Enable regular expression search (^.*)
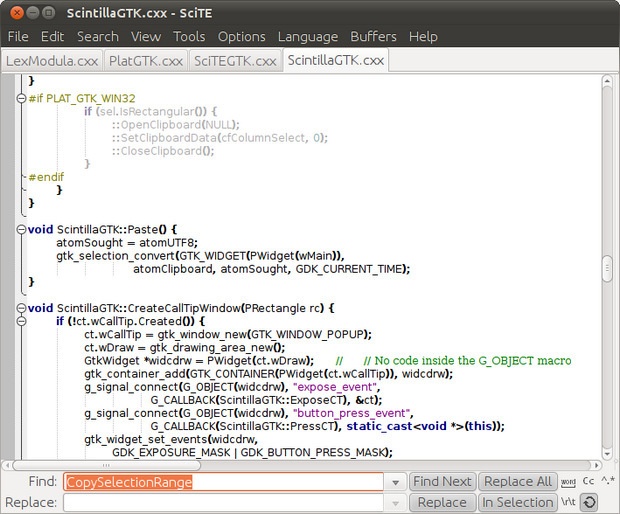 pyautogui.click(x=607, y=482)
